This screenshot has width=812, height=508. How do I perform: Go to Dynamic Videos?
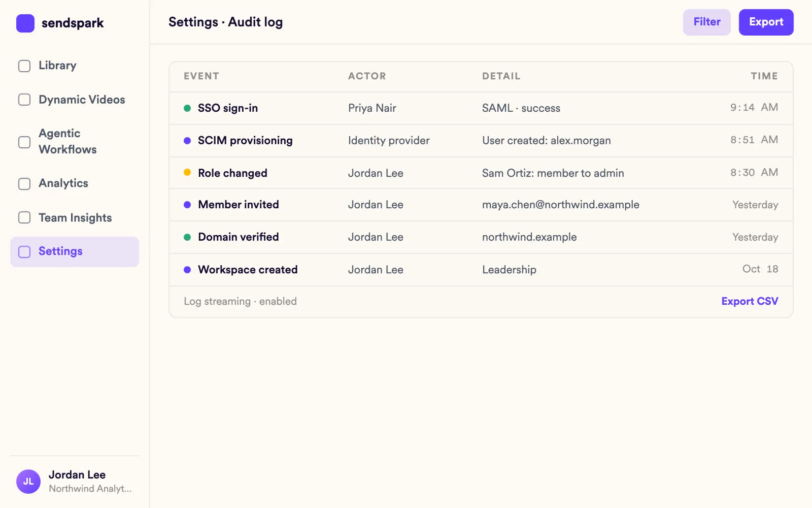75,100
